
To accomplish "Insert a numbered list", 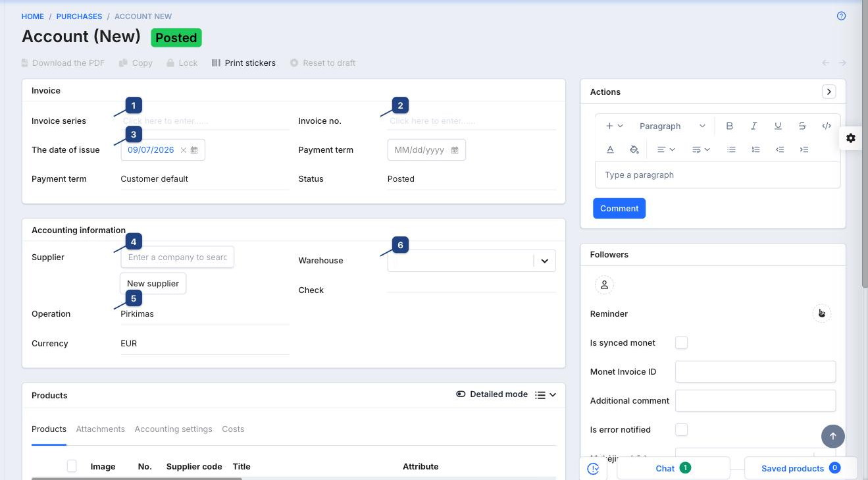I will tap(755, 149).
